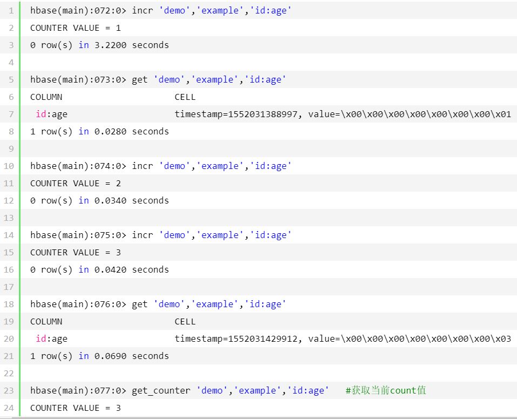Click line number 24 in the gutter
The image size is (517, 420).
tap(9, 408)
